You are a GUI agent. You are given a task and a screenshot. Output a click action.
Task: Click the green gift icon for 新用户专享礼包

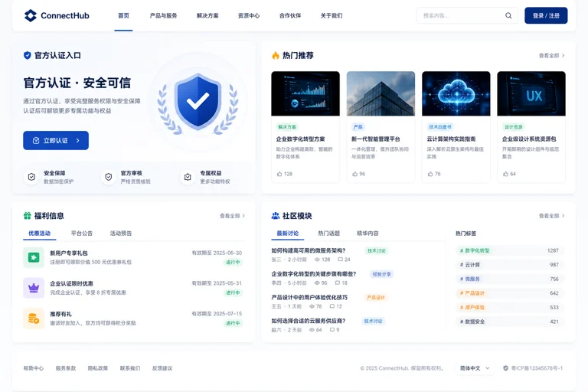34,257
